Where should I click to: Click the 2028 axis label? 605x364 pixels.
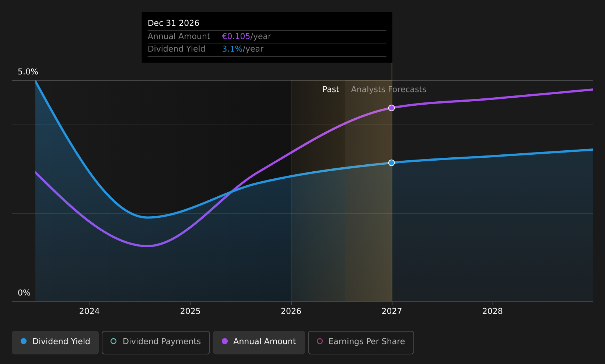[493, 311]
